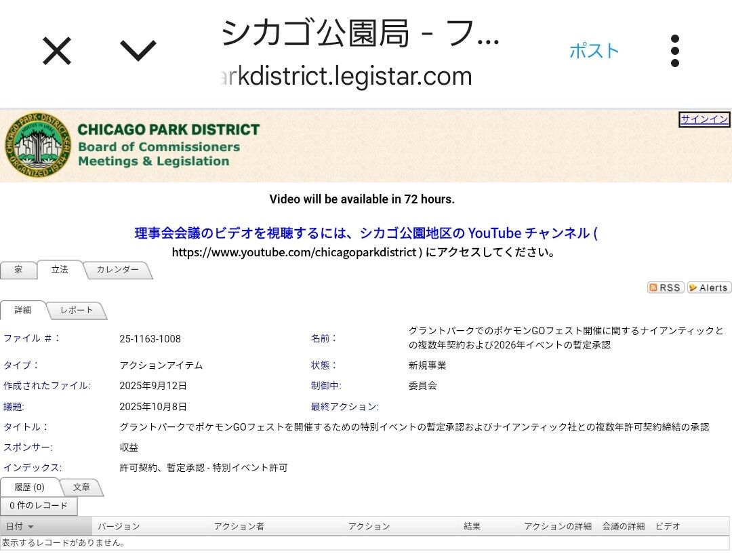This screenshot has width=732, height=560.
Task: Switch to the レポート tab
Action: pyautogui.click(x=77, y=310)
